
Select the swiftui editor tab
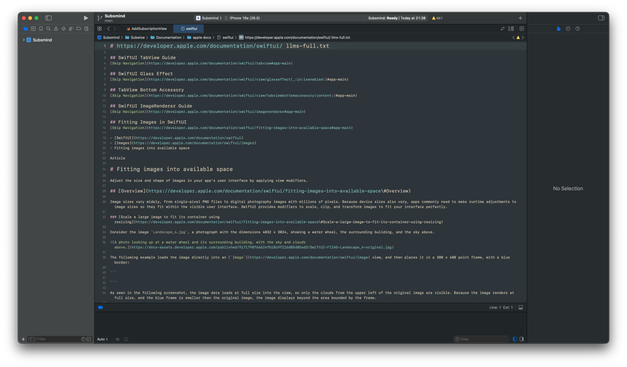[189, 29]
